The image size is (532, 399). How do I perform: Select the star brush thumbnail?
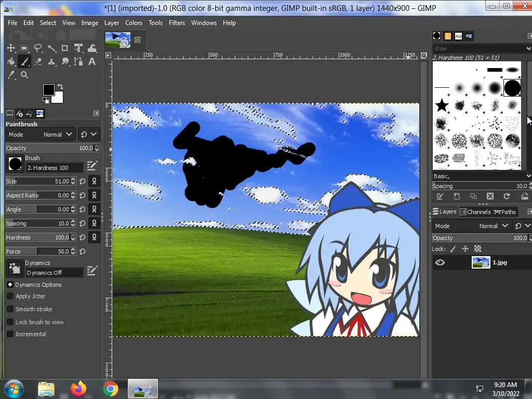442,105
